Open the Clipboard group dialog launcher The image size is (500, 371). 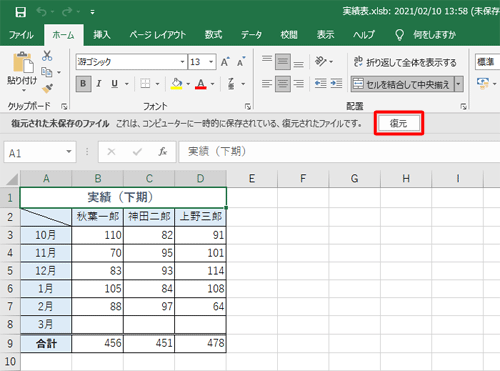(64, 106)
